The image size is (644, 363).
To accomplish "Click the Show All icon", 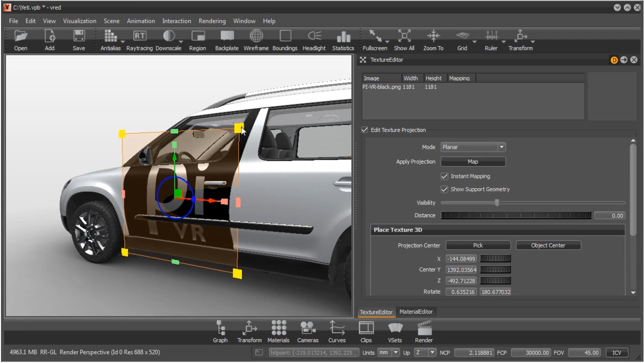I will tap(404, 36).
